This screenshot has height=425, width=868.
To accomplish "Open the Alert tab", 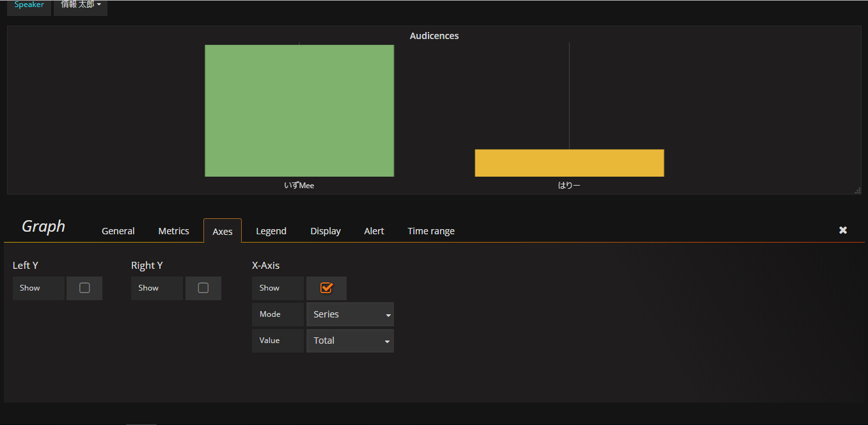I will tap(374, 231).
